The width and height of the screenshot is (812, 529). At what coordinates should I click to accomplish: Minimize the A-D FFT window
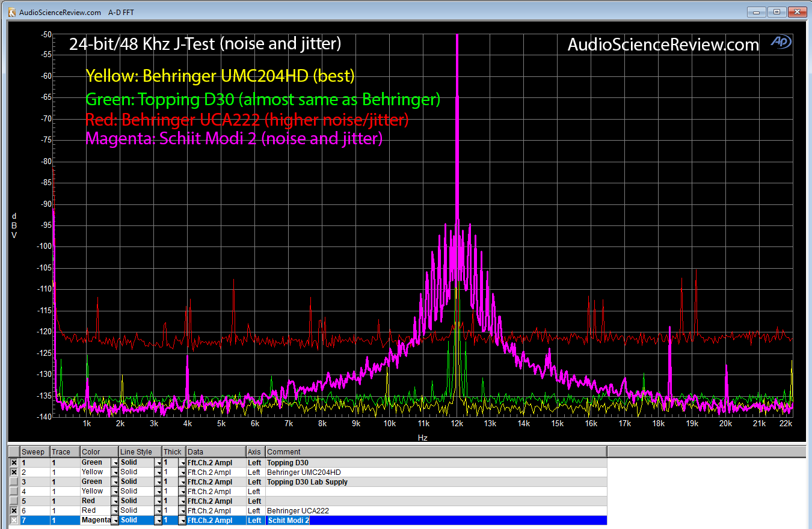[x=756, y=11]
